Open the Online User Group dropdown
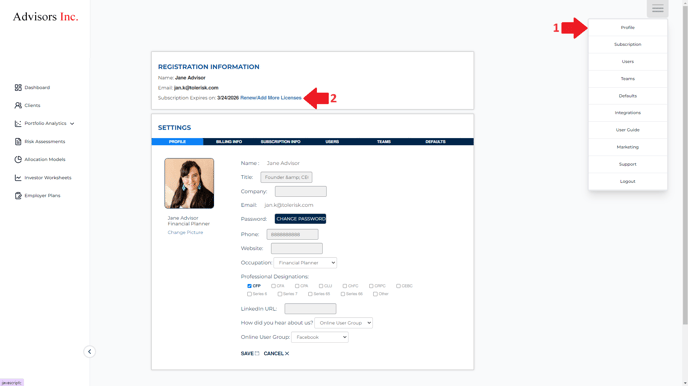688x386 pixels. (x=320, y=337)
